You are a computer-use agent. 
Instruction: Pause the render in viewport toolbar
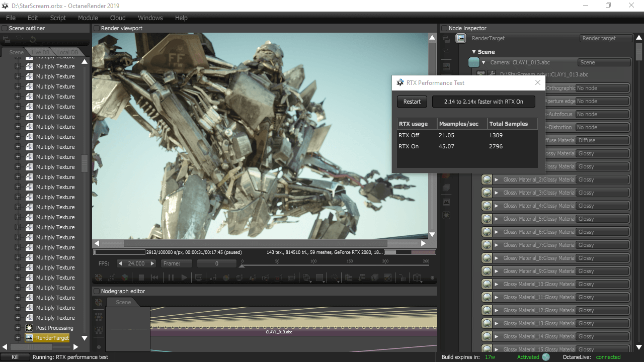point(171,278)
